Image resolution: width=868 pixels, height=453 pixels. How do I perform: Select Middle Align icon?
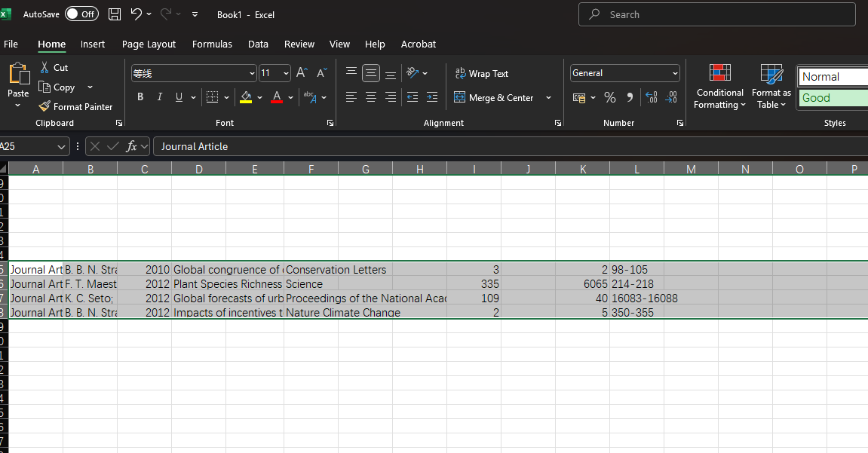click(x=371, y=72)
